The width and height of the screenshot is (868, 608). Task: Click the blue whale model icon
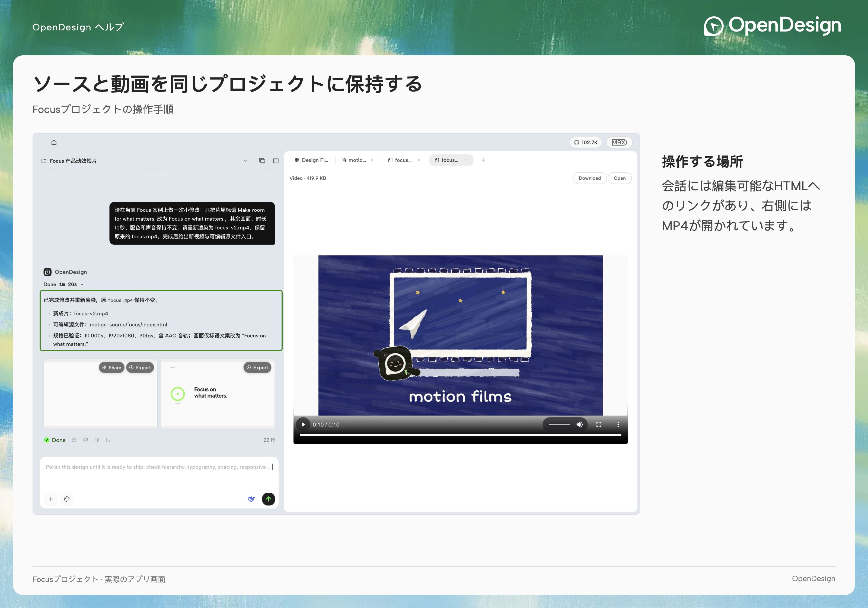point(251,499)
